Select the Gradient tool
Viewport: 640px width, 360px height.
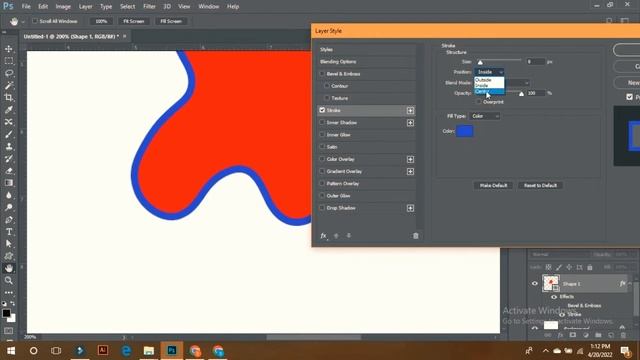pos(9,183)
